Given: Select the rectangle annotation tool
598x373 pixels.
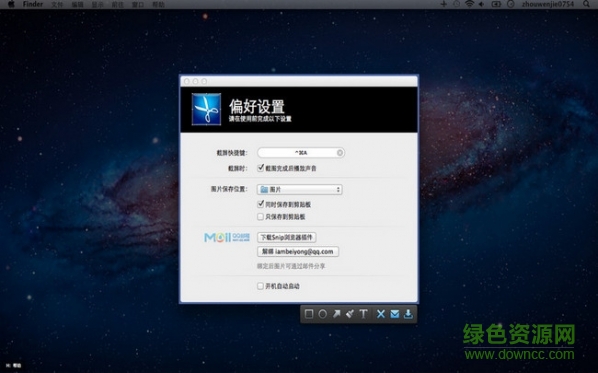Looking at the screenshot, I should pyautogui.click(x=309, y=314).
